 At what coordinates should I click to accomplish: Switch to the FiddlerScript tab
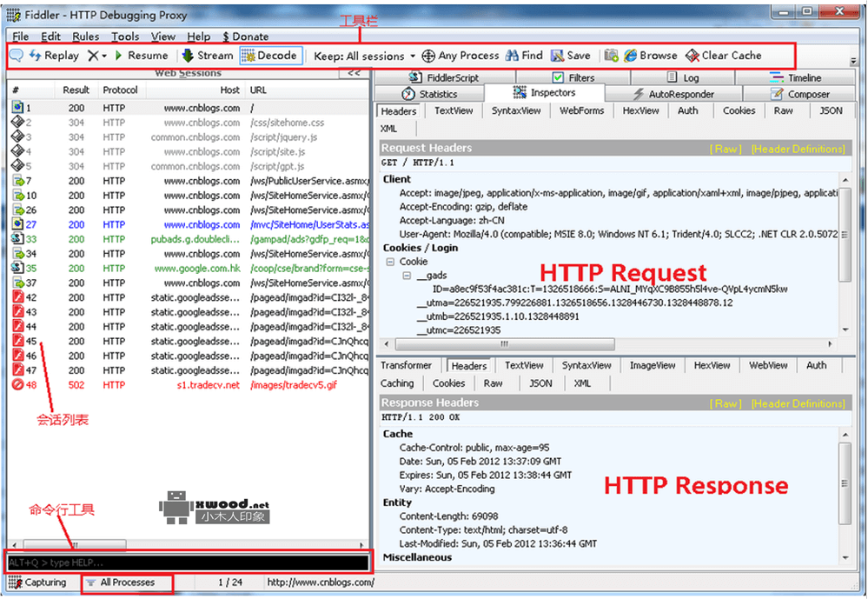pyautogui.click(x=444, y=77)
